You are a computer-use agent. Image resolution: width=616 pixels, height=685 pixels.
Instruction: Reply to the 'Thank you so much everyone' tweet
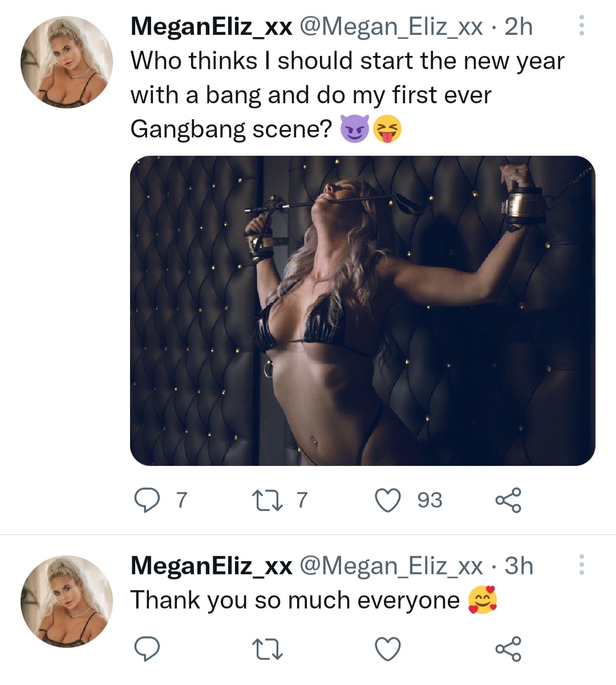(x=147, y=649)
